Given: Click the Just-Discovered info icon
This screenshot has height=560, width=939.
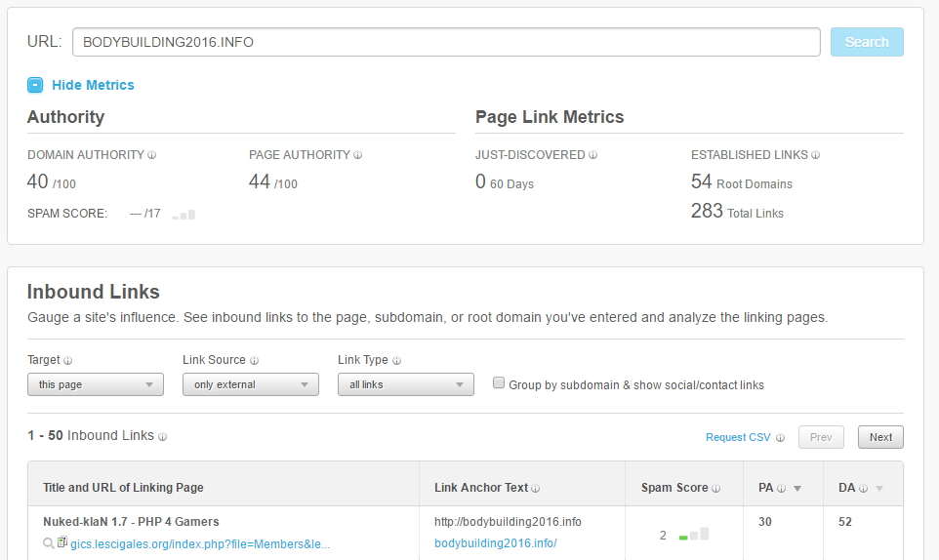Looking at the screenshot, I should tap(593, 155).
